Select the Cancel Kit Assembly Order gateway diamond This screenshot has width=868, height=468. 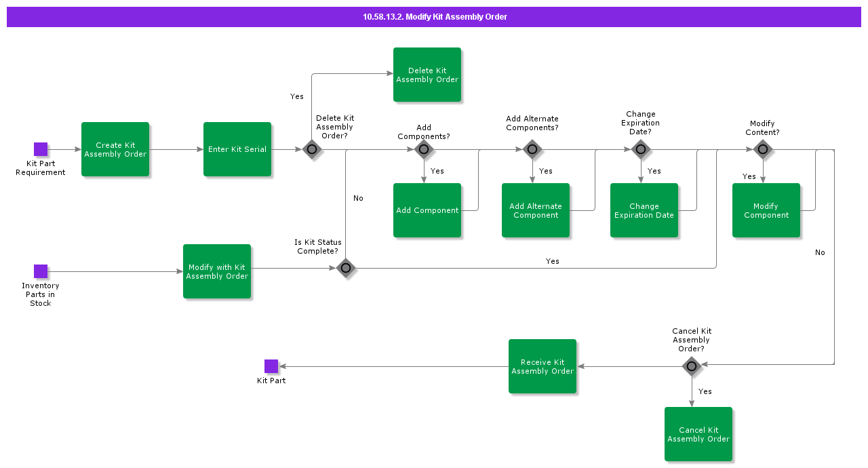692,366
